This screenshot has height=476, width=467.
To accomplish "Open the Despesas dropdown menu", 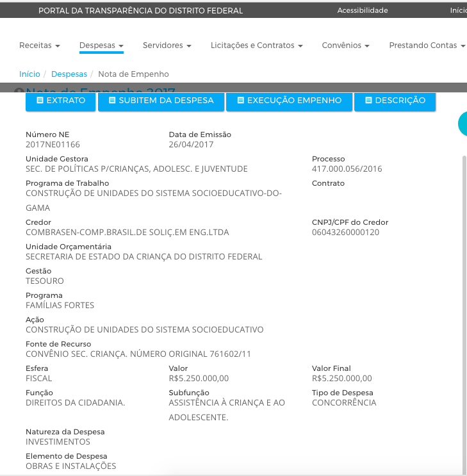I will coord(101,45).
